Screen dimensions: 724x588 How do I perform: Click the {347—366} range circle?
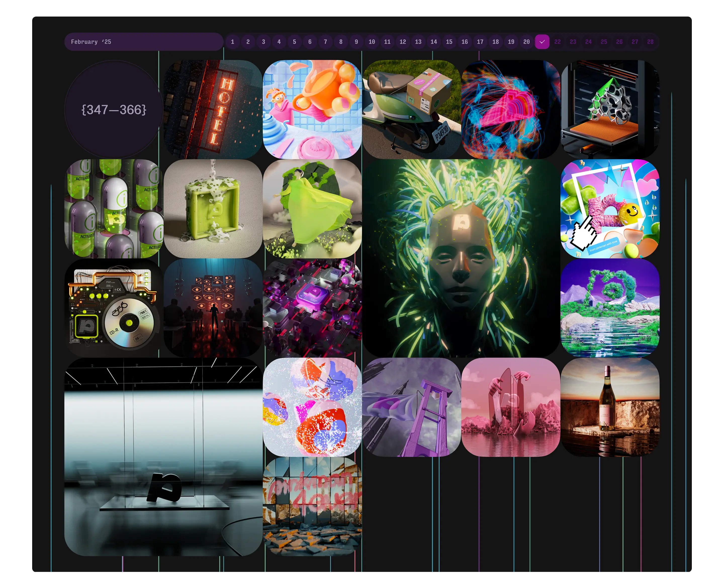tap(114, 109)
